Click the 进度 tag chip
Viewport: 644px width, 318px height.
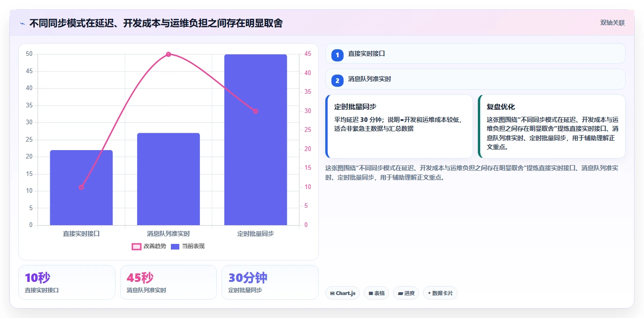pyautogui.click(x=406, y=293)
